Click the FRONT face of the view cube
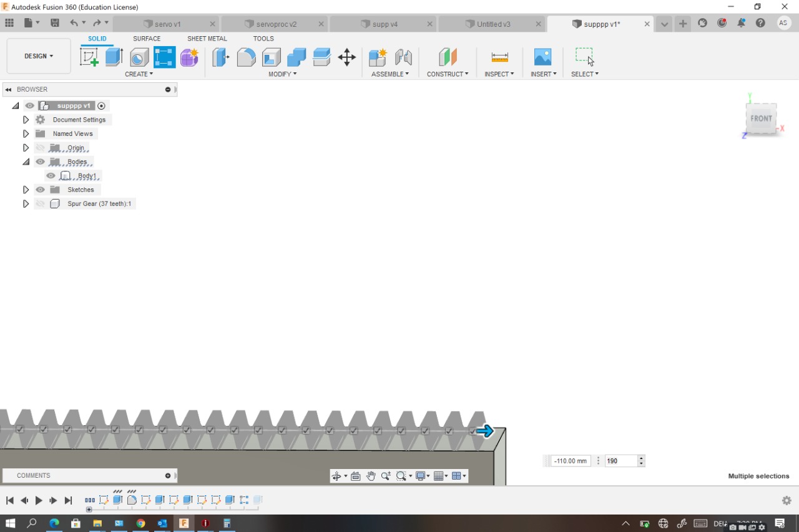 pos(761,118)
